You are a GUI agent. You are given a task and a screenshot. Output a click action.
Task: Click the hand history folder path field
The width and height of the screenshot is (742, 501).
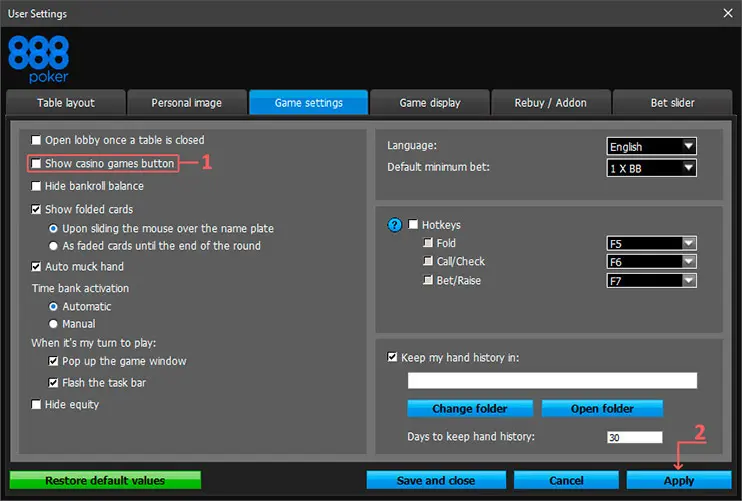(x=552, y=380)
